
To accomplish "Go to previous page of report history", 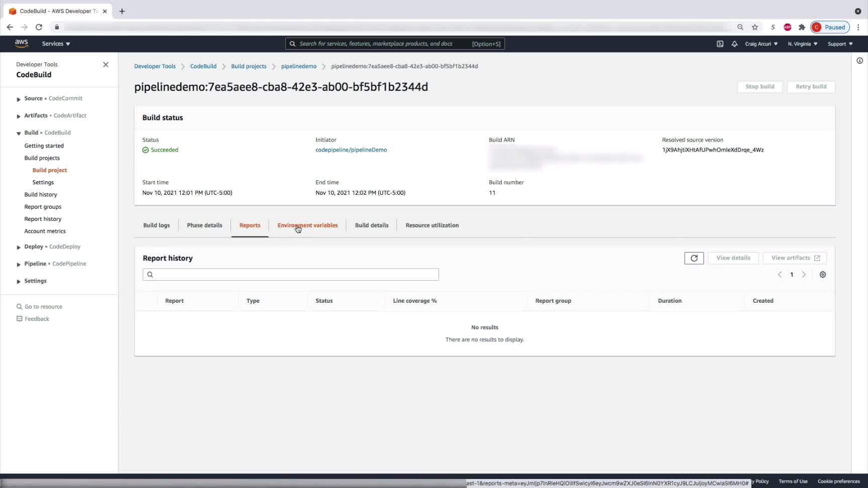I will point(780,275).
